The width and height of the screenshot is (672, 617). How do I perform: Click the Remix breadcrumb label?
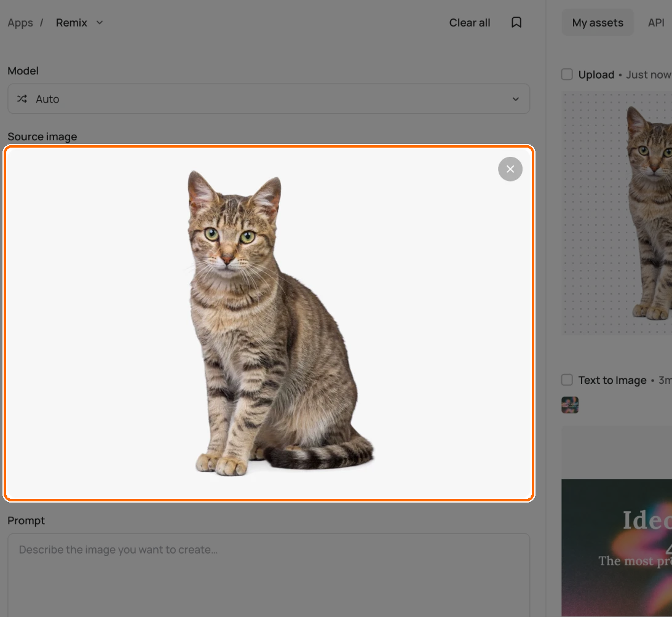(x=71, y=23)
